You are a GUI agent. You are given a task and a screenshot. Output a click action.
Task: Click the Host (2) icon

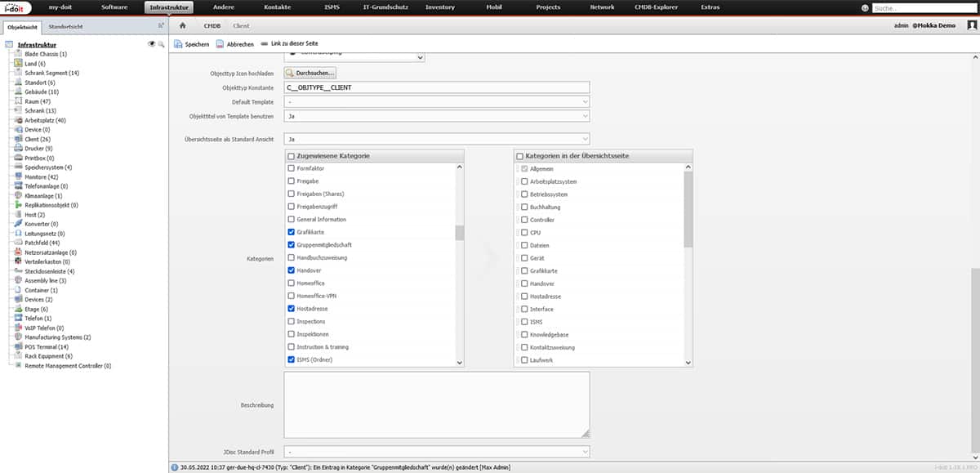19,215
